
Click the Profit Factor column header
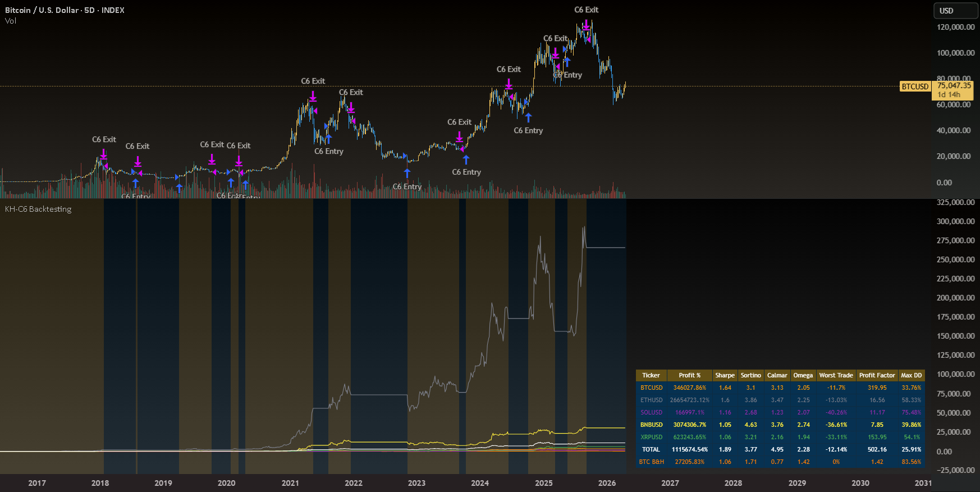[877, 375]
